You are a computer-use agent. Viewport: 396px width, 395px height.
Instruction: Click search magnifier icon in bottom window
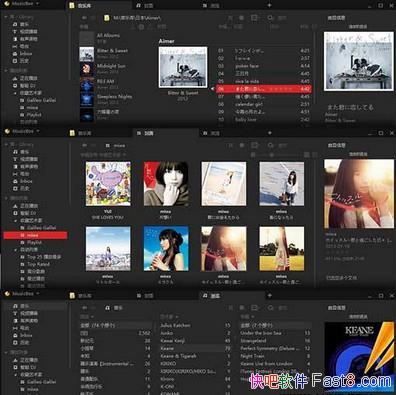point(270,308)
